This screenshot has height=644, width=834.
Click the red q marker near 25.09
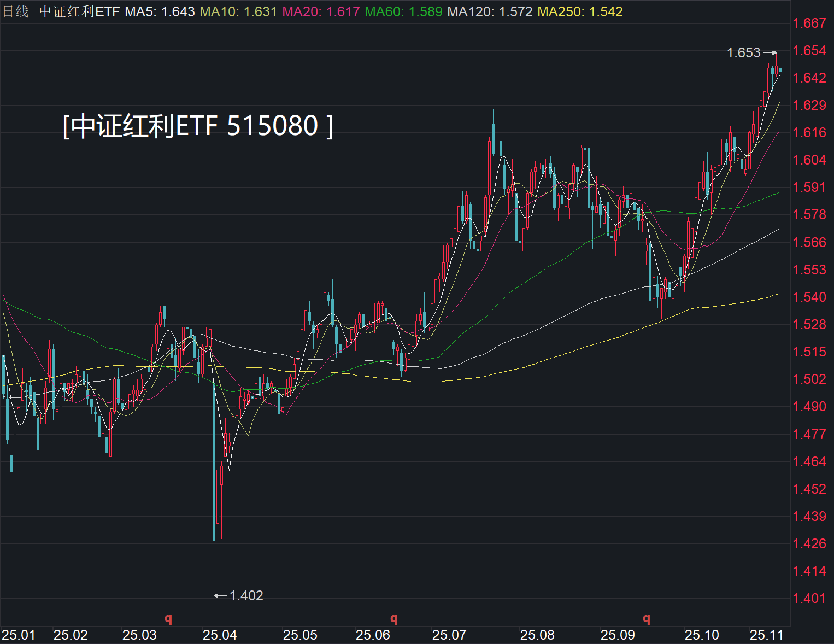point(647,618)
